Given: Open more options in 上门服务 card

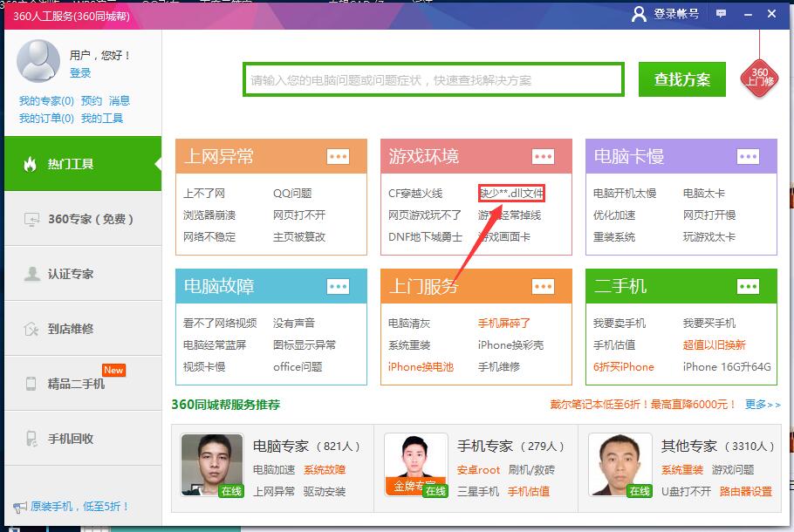Looking at the screenshot, I should coord(543,287).
